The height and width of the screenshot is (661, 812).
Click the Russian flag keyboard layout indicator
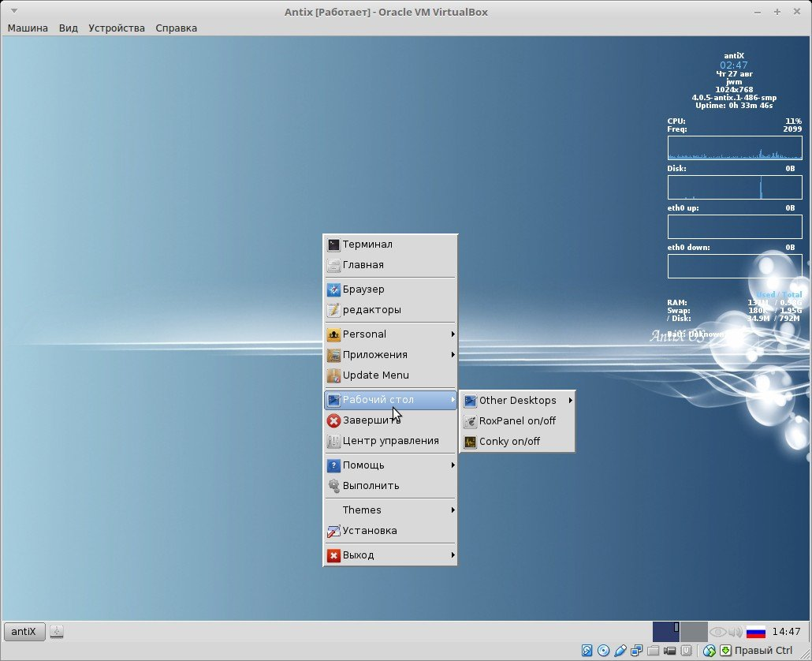coord(756,632)
